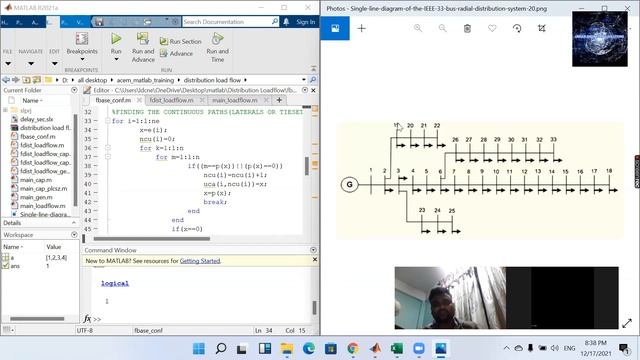Delete the image in Photos
This screenshot has height=360, width=640.
467,28
